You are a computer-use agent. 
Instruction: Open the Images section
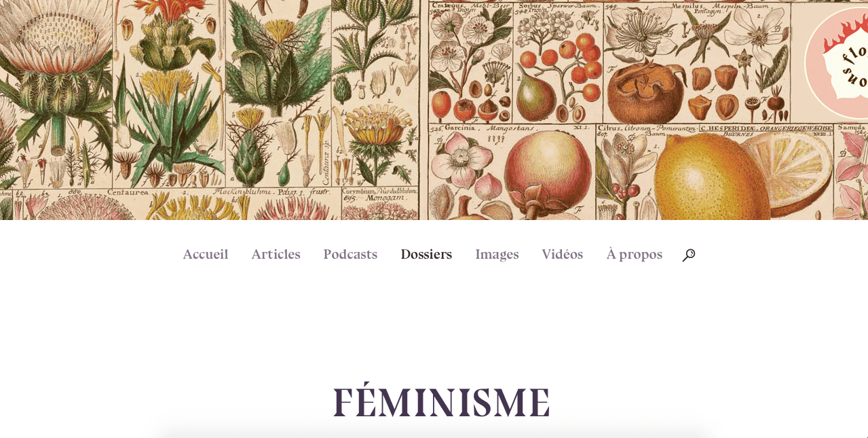point(497,255)
